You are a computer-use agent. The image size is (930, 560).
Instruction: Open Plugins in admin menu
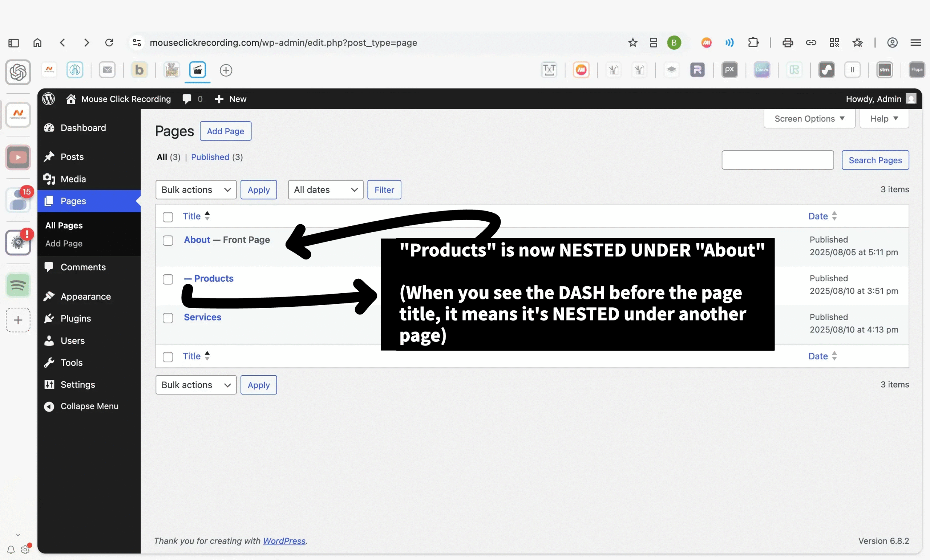[76, 318]
